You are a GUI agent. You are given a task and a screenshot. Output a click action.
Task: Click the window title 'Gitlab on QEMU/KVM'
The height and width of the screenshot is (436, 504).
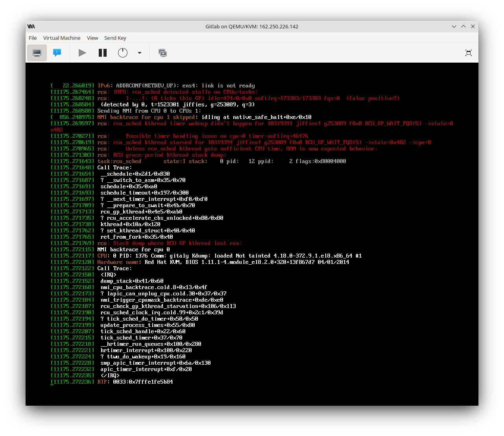[252, 26]
